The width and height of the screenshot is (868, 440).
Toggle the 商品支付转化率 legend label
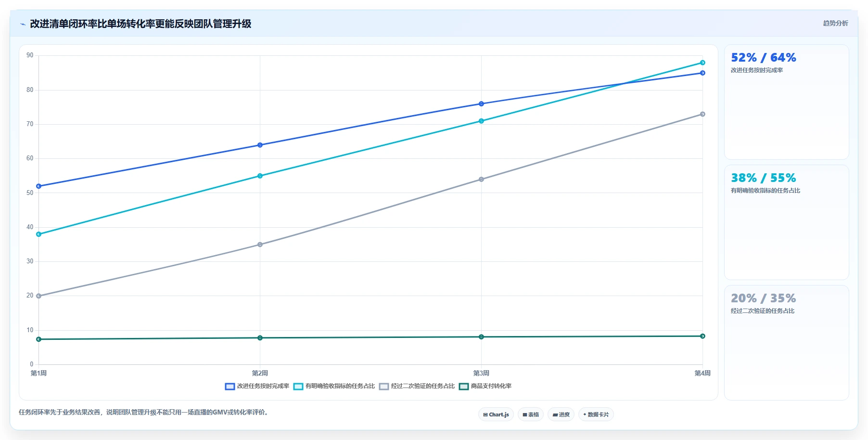pyautogui.click(x=491, y=386)
